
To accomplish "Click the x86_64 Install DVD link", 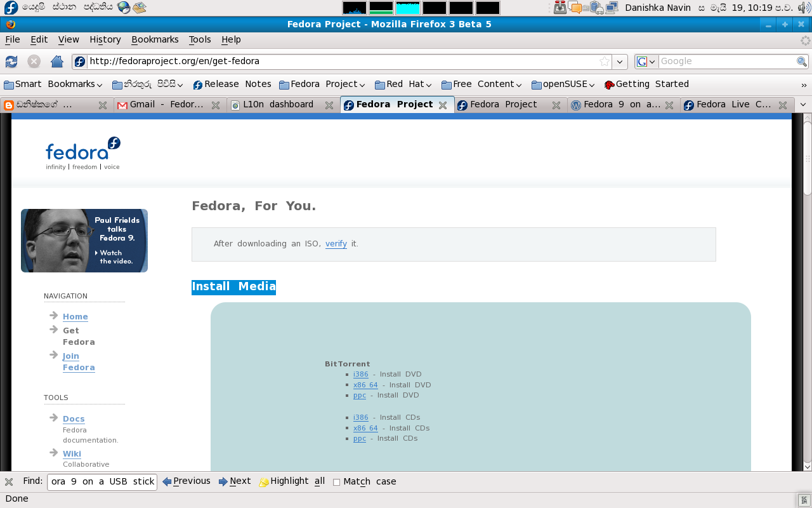I will click(365, 385).
